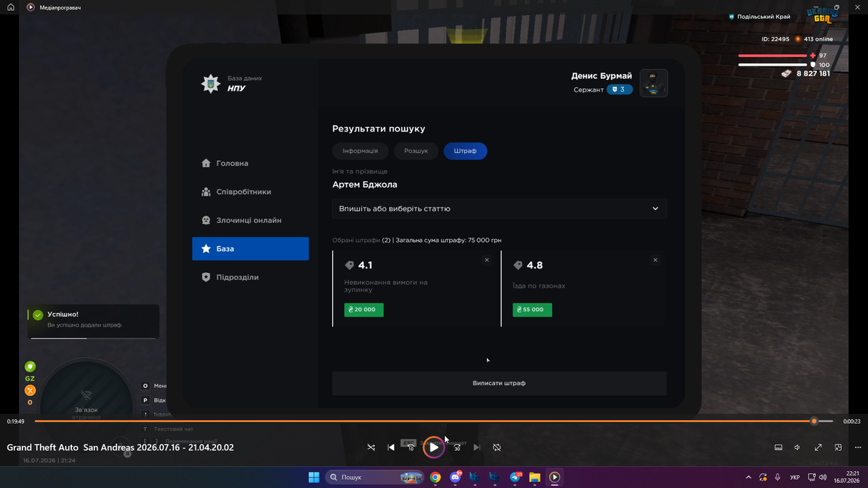Switch the УКР input language
This screenshot has height=488, width=868.
pyautogui.click(x=795, y=477)
